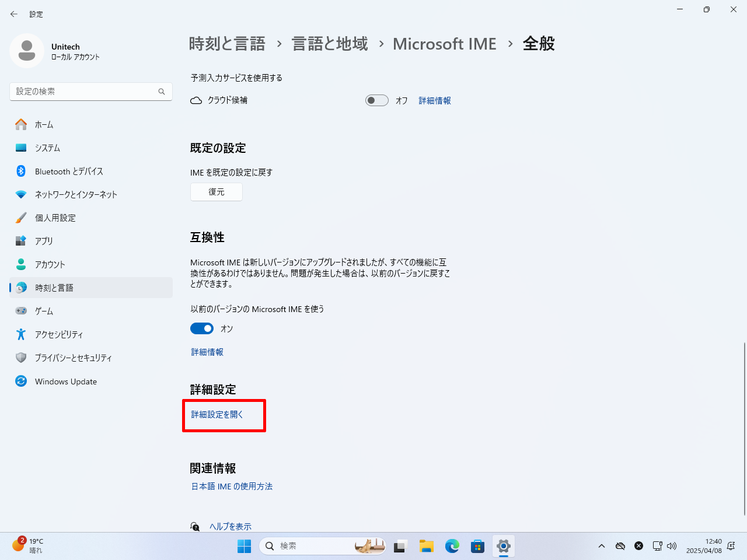Expand the hidden tray icons chevron
This screenshot has width=747, height=560.
pos(602,546)
